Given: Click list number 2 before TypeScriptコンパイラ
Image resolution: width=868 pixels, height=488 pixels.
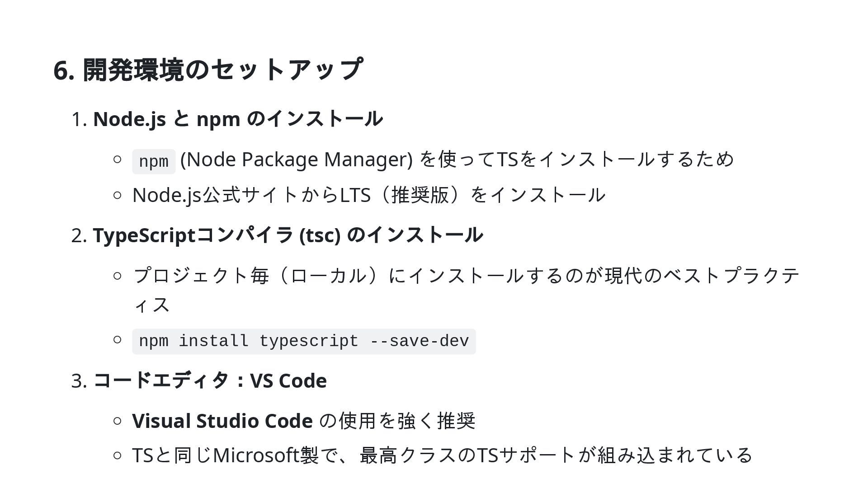Looking at the screenshot, I should point(79,236).
